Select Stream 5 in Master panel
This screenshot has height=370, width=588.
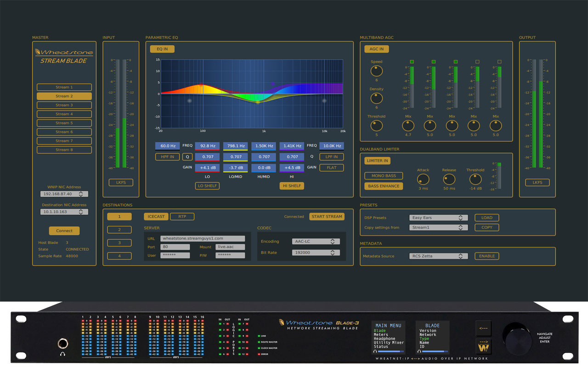point(64,123)
